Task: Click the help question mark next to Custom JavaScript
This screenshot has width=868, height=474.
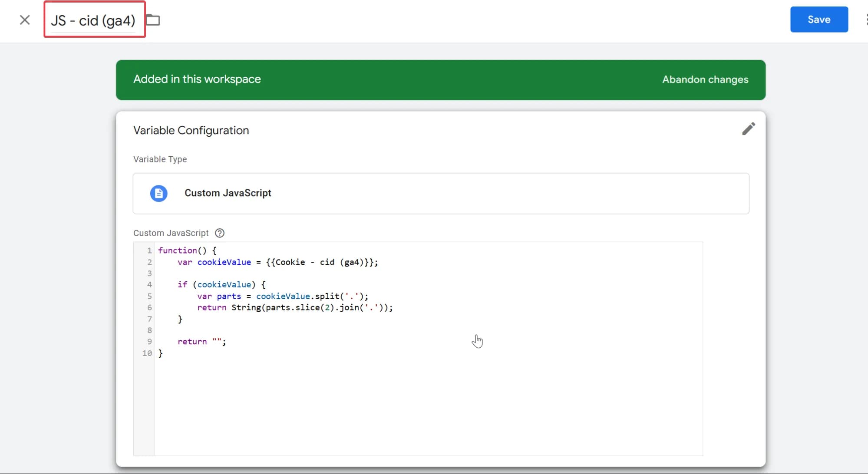Action: pyautogui.click(x=220, y=233)
